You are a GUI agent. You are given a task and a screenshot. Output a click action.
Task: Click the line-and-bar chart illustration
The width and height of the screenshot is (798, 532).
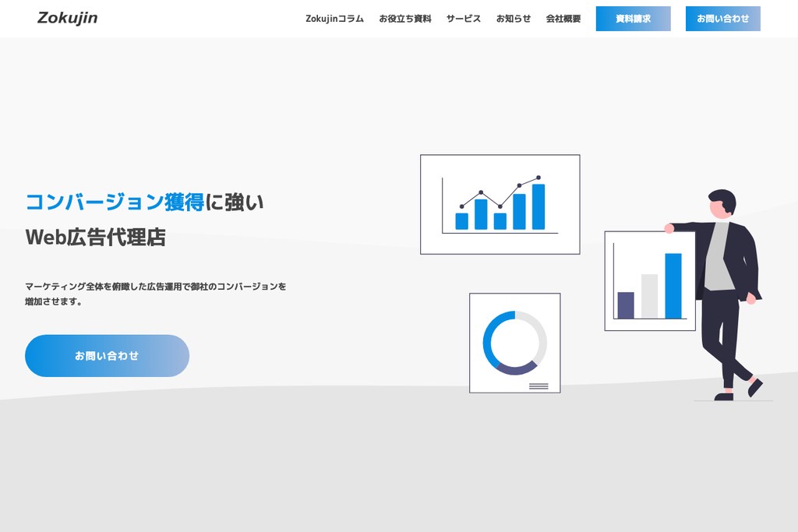coord(500,204)
